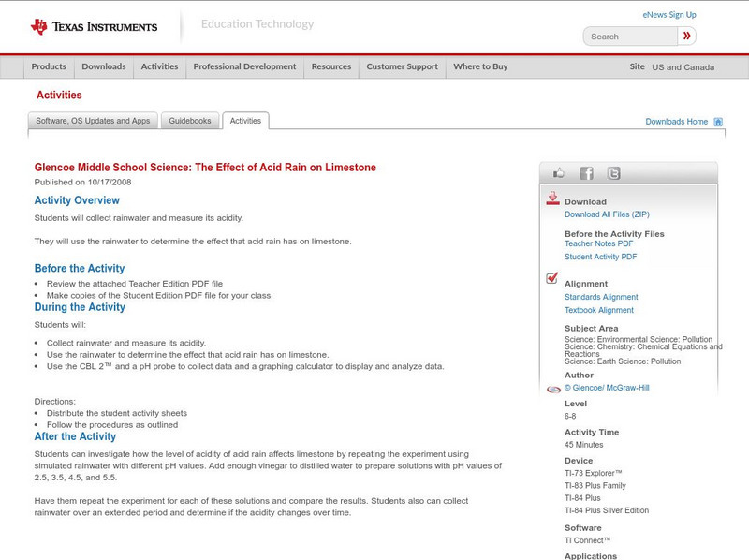Switch to Software, OS Updates and Apps tab
The image size is (749, 560).
[93, 121]
